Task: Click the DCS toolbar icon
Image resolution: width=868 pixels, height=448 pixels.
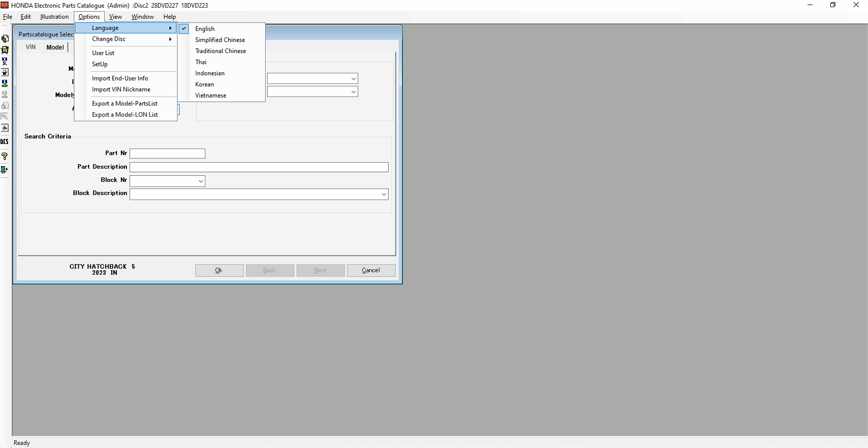Action: (5, 142)
